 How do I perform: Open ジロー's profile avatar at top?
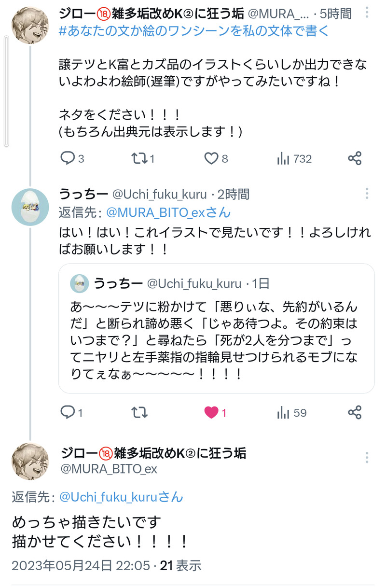tap(30, 25)
